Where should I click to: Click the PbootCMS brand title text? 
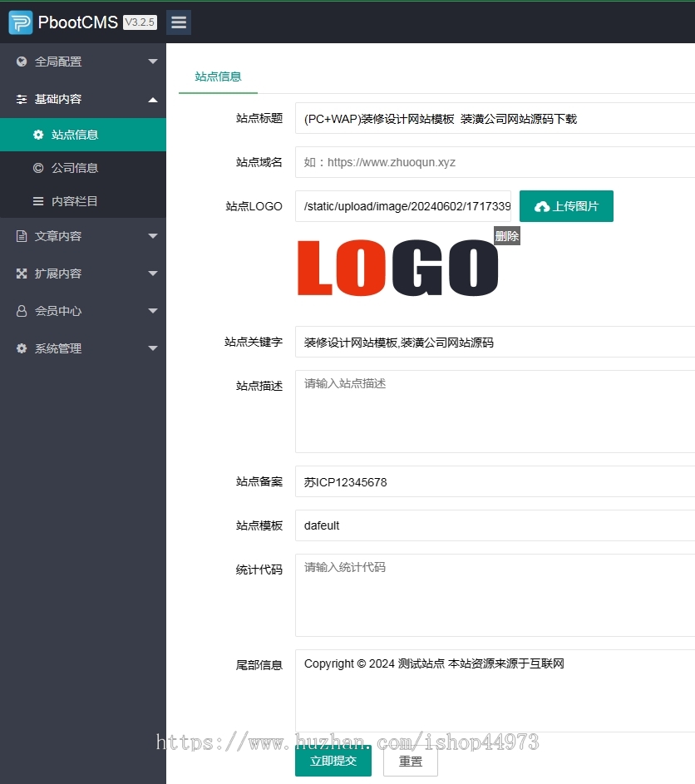(x=78, y=22)
